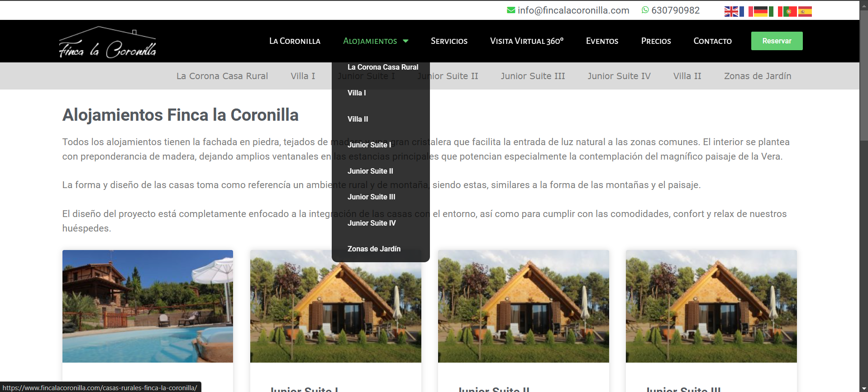Image resolution: width=868 pixels, height=392 pixels.
Task: Switch to Junior Suite IV gray tab
Action: (619, 76)
